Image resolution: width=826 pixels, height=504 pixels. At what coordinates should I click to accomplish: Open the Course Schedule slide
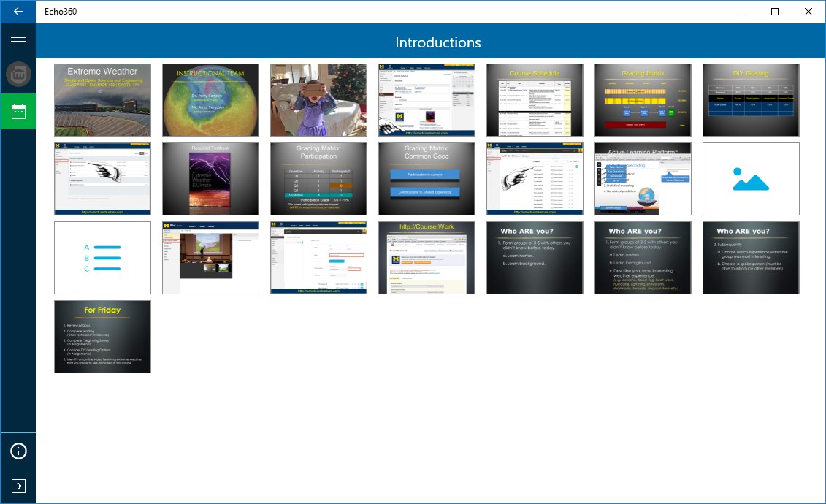535,100
